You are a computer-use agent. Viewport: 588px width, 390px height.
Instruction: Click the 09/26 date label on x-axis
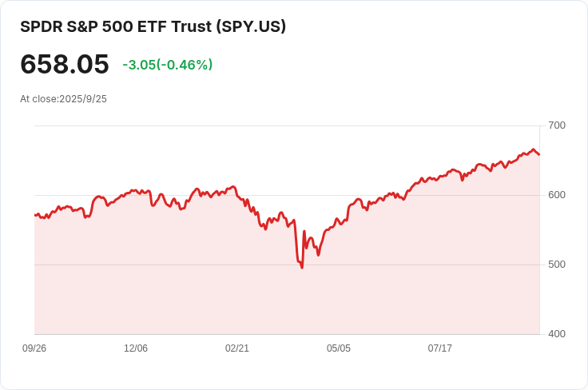[x=34, y=348]
